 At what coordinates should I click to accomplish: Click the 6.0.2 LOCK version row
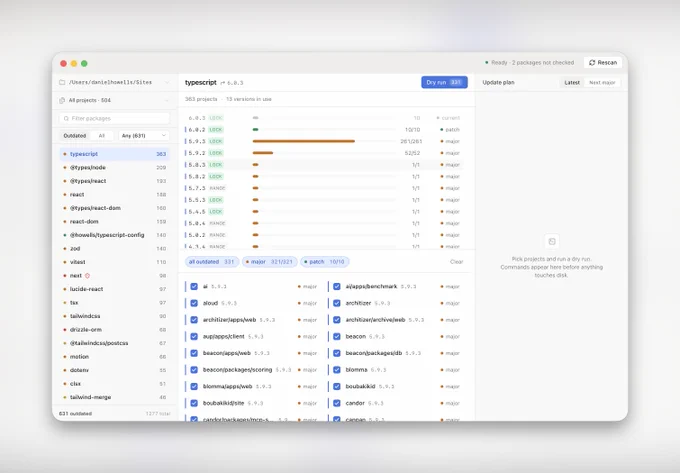[324, 130]
